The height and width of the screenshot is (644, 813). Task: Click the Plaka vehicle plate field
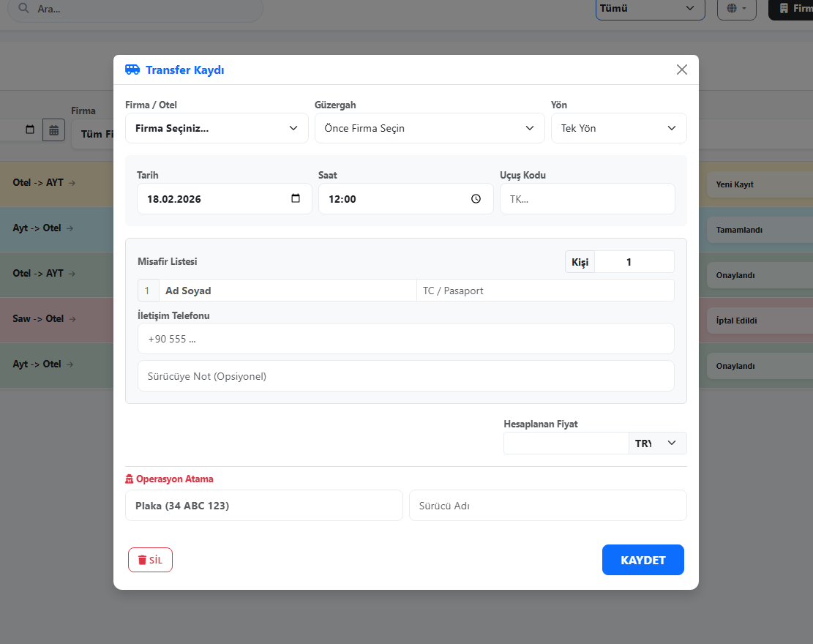click(x=263, y=506)
